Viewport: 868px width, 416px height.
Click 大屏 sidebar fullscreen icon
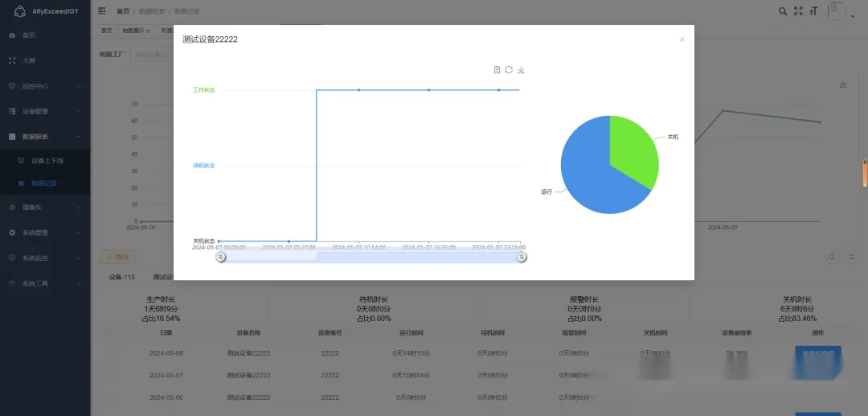click(12, 61)
